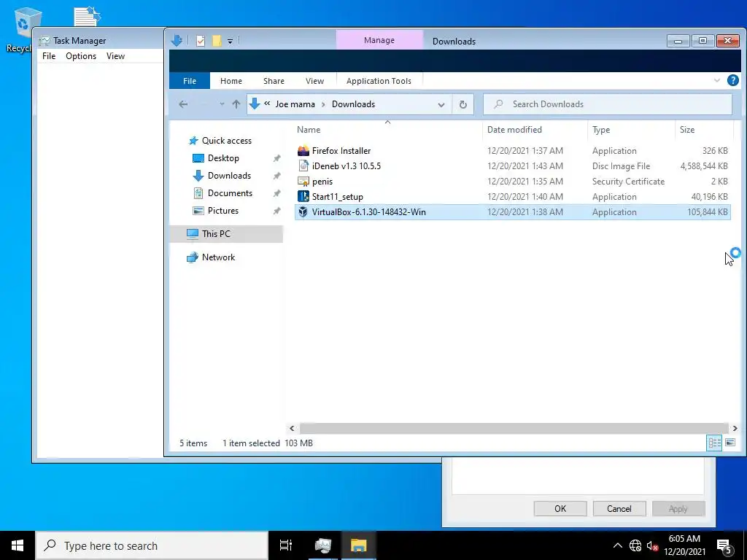Open Downloads in the navigation pane
The height and width of the screenshot is (560, 747).
coord(228,176)
